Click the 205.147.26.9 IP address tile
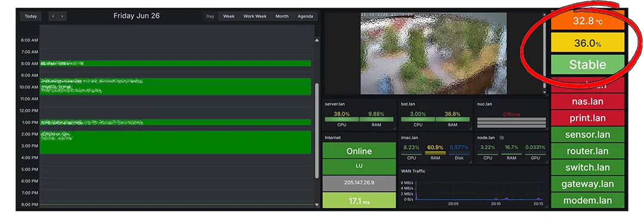The height and width of the screenshot is (219, 644). tap(359, 183)
